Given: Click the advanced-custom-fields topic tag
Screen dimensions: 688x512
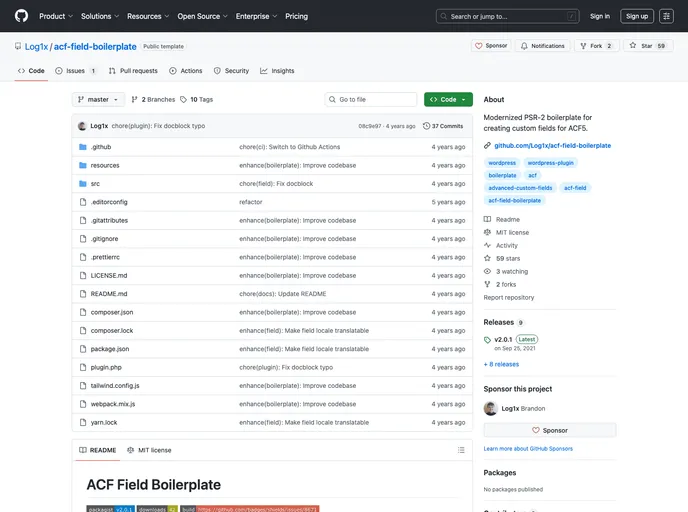Looking at the screenshot, I should (520, 188).
